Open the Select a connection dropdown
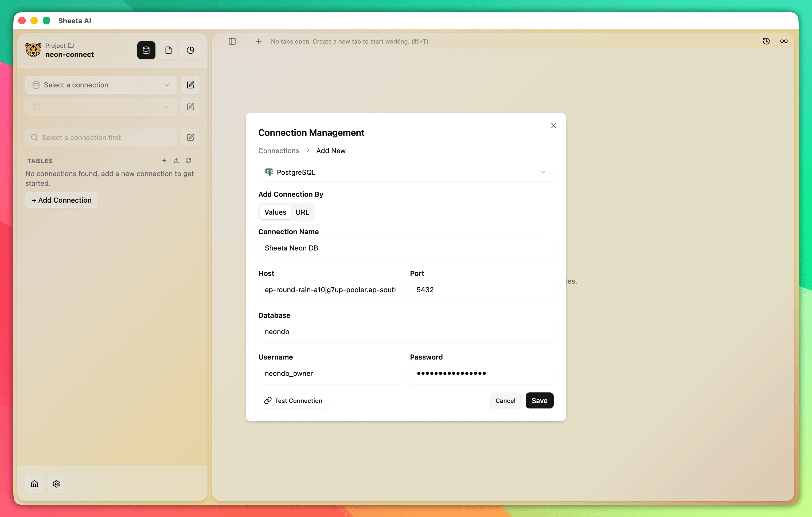Viewport: 812px width, 517px height. [x=101, y=85]
